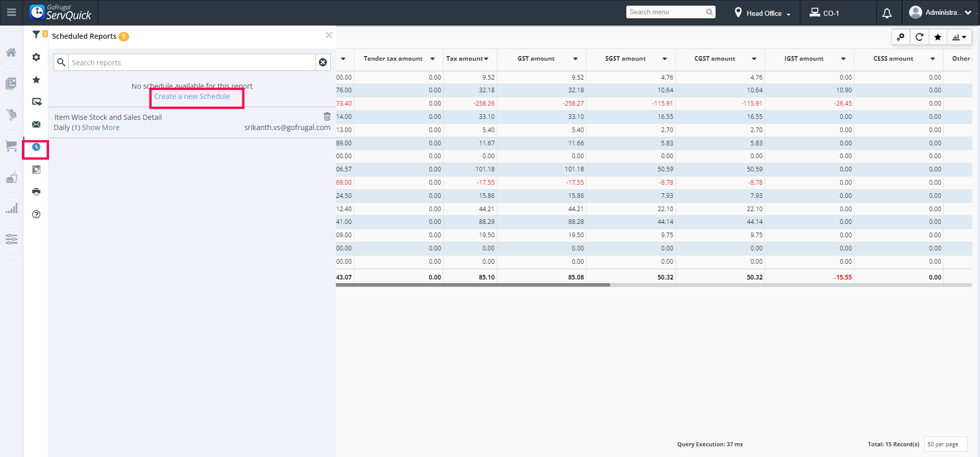Open the help question mark icon
Image resolution: width=980 pixels, height=457 pixels.
(x=36, y=214)
